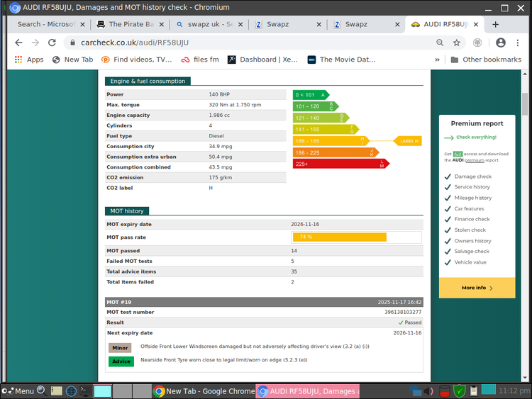532x399 pixels.
Task: Open a new tab with plus button
Action: pyautogui.click(x=495, y=24)
